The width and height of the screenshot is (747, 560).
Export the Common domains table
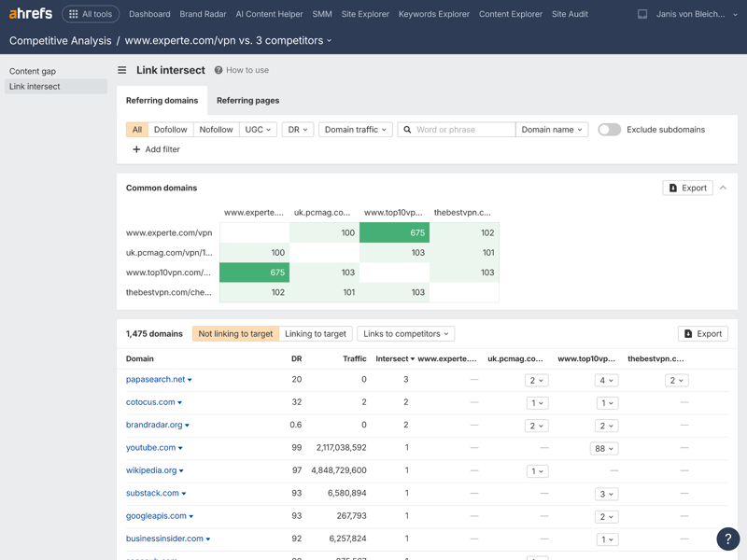point(687,188)
